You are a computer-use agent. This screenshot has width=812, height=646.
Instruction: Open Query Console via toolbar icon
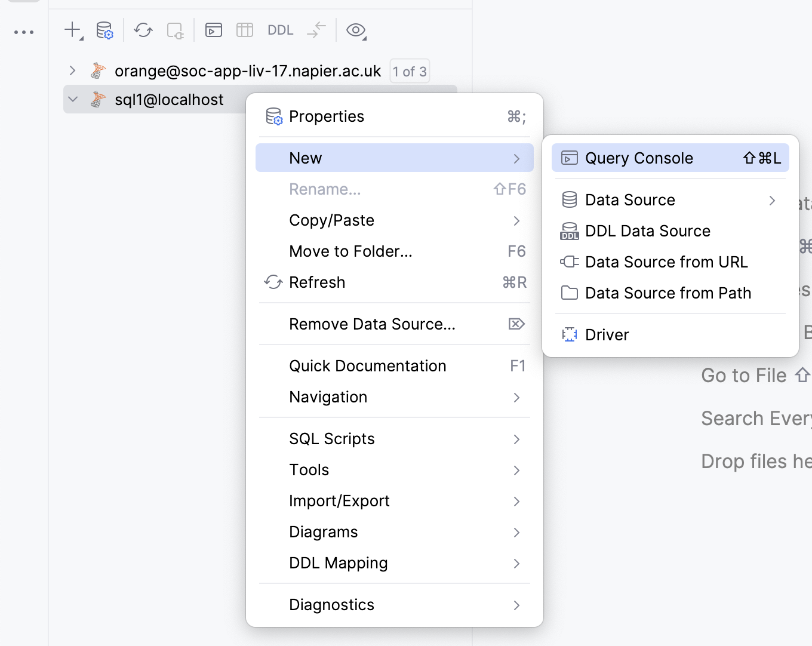point(214,30)
